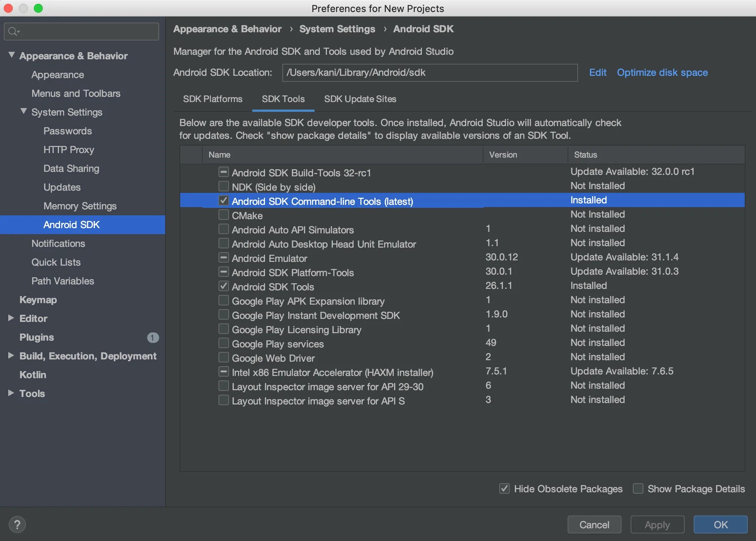Click the Android SDK Location field

430,73
